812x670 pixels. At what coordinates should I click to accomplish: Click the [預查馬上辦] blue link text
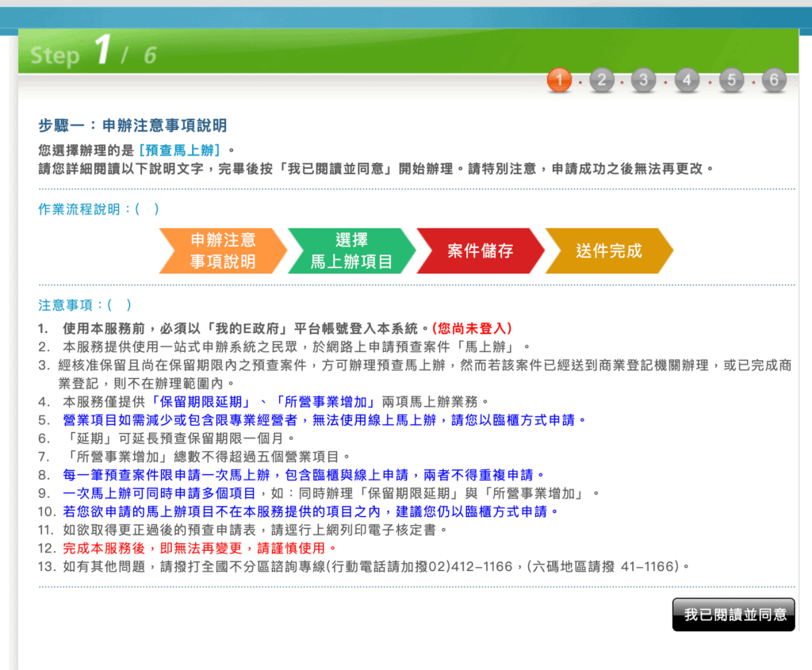(x=180, y=150)
